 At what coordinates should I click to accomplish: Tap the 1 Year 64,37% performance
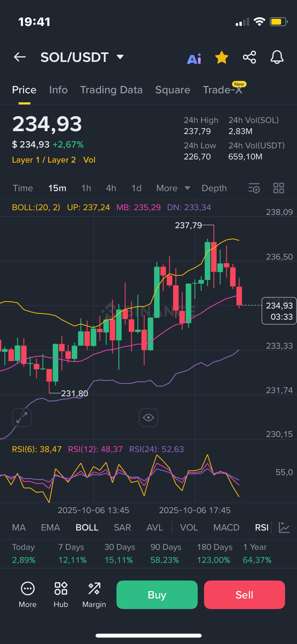tap(257, 553)
